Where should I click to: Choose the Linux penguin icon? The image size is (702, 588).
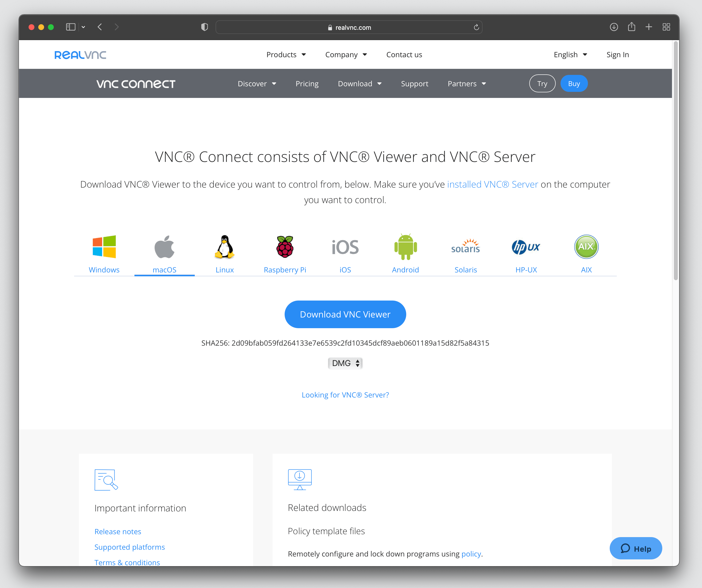click(225, 247)
